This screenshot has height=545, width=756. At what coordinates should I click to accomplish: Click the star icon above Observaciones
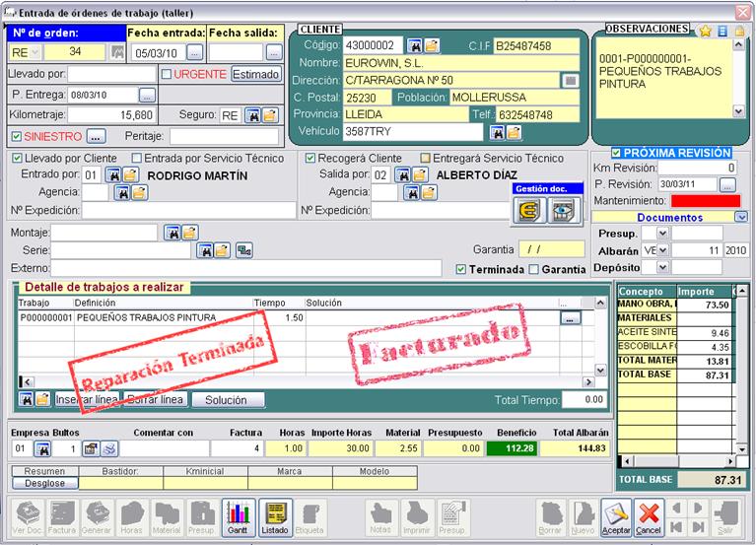(x=706, y=31)
